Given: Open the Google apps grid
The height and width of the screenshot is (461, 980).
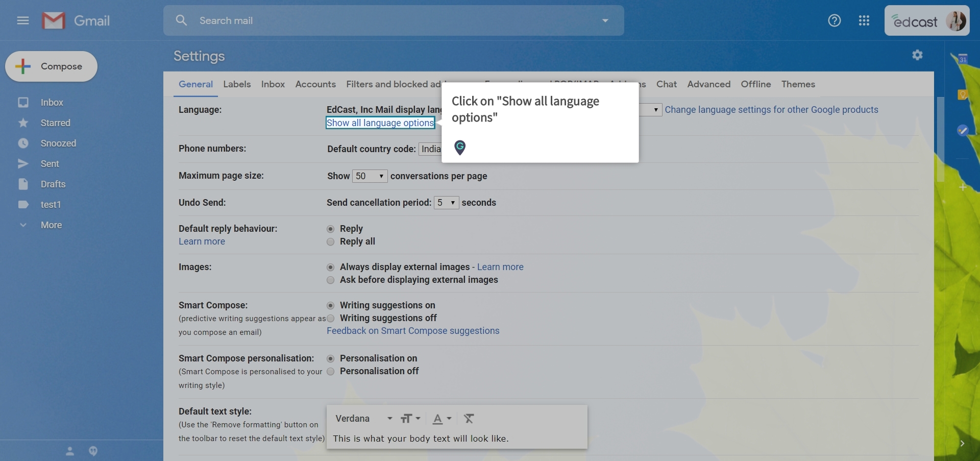Looking at the screenshot, I should click(864, 20).
